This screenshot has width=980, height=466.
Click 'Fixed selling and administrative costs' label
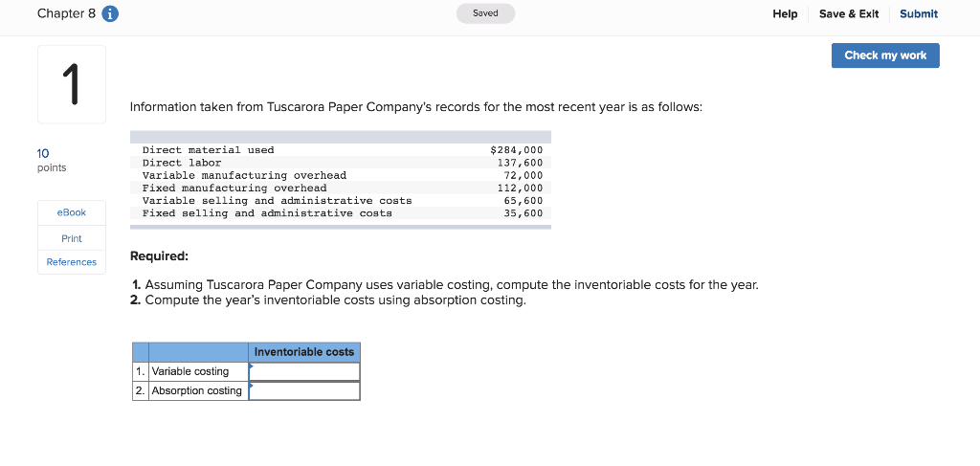click(x=268, y=213)
